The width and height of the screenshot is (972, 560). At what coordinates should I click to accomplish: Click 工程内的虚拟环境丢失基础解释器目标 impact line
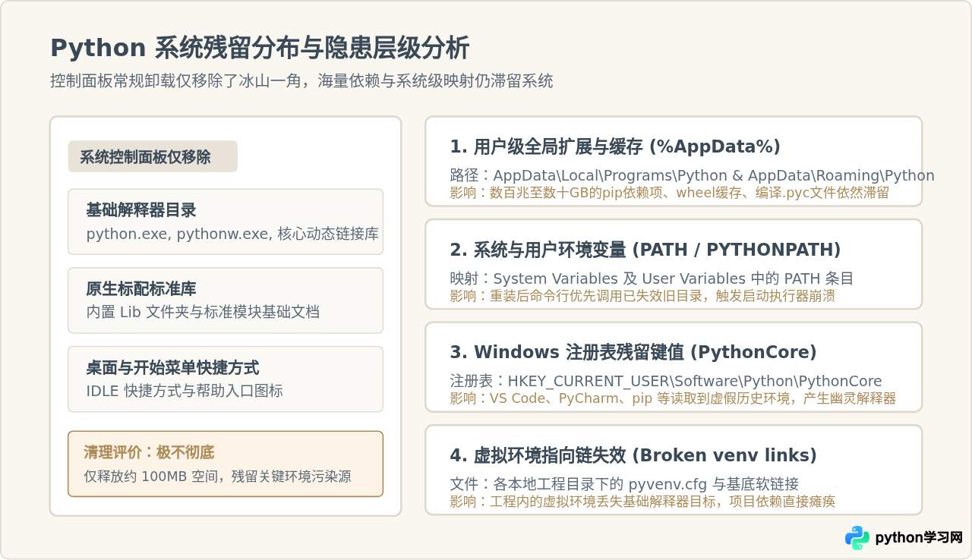coord(642,502)
